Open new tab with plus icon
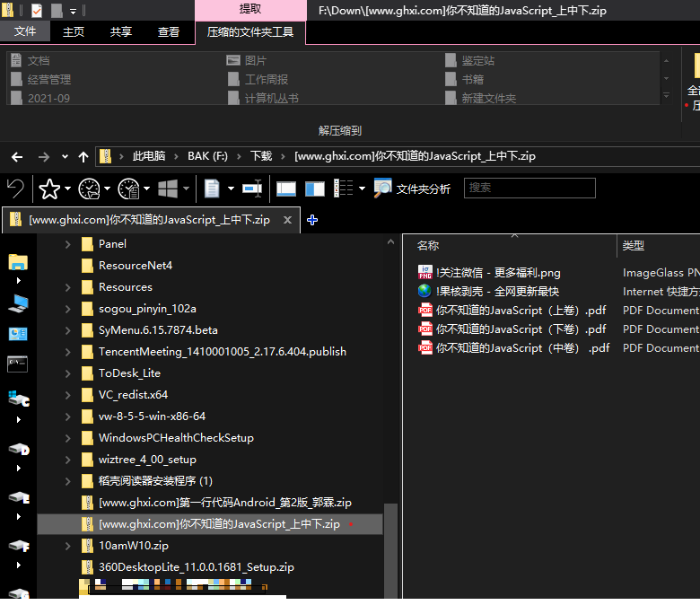 coord(312,220)
